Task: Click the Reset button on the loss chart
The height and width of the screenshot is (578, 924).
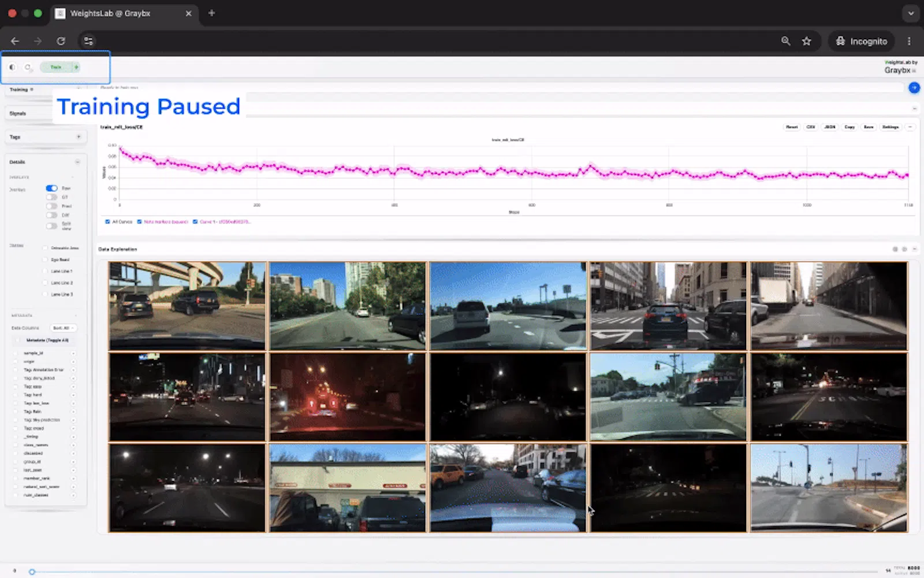Action: 792,127
